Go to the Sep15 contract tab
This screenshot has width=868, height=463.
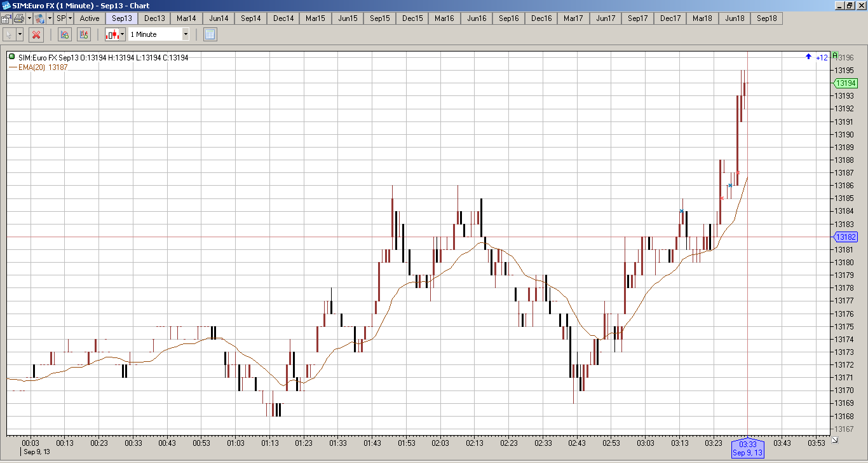point(380,18)
